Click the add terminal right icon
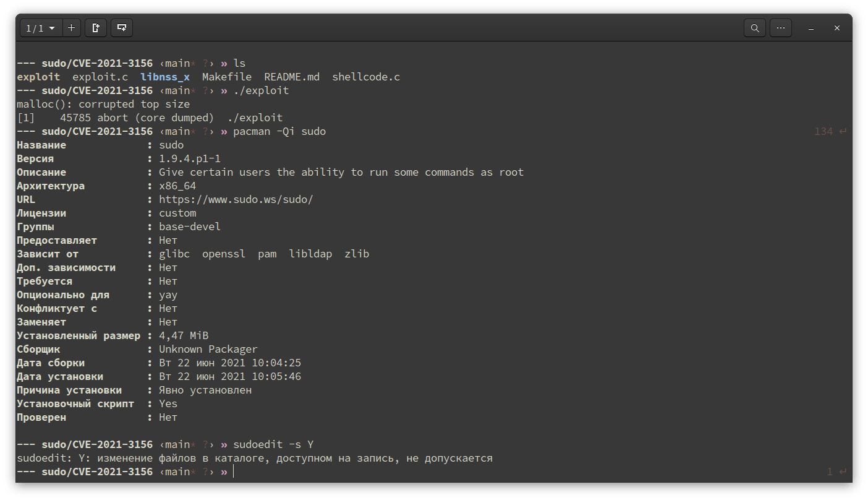Image resolution: width=868 pixels, height=500 pixels. 96,28
